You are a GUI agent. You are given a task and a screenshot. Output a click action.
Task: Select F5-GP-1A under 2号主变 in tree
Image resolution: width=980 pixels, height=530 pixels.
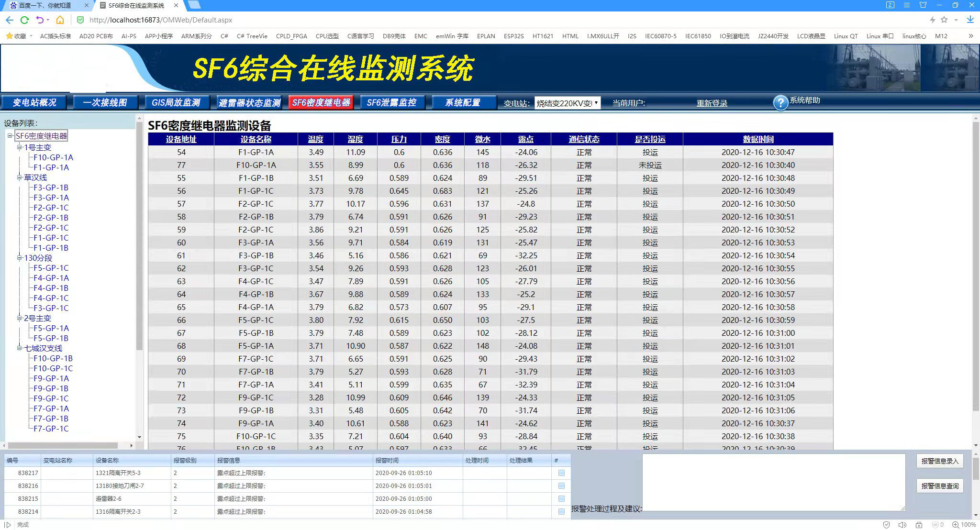pos(51,328)
